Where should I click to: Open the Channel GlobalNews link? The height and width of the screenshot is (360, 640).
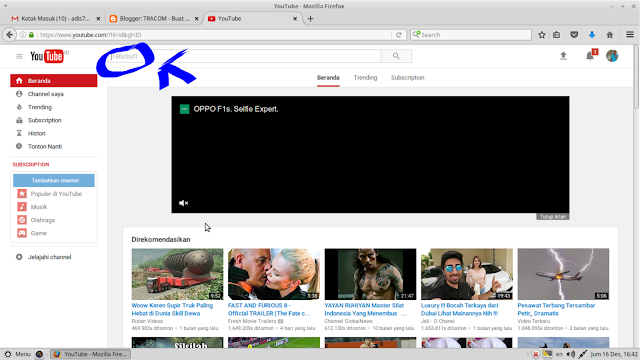coord(348,321)
